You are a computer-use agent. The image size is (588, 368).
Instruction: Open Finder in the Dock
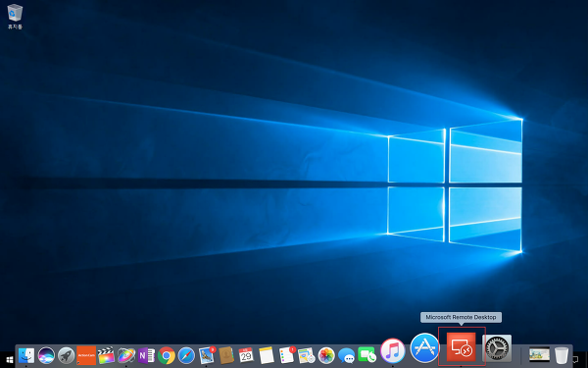(26, 355)
